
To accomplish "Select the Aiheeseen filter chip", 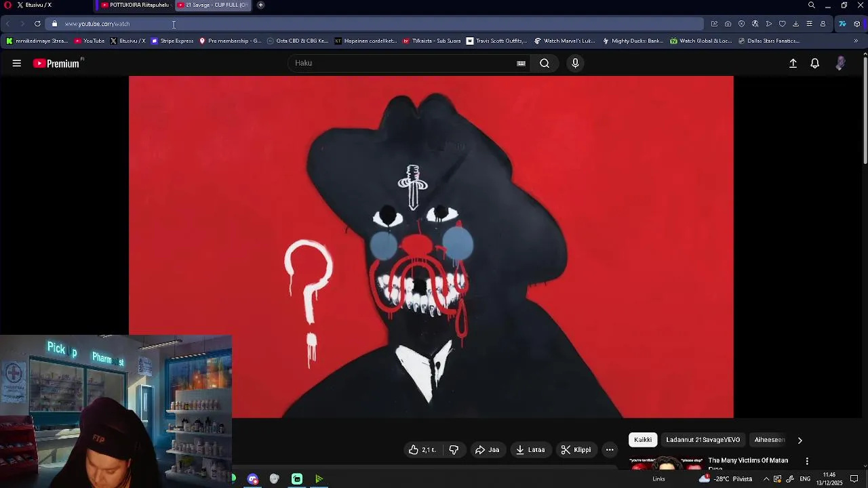I will 770,440.
